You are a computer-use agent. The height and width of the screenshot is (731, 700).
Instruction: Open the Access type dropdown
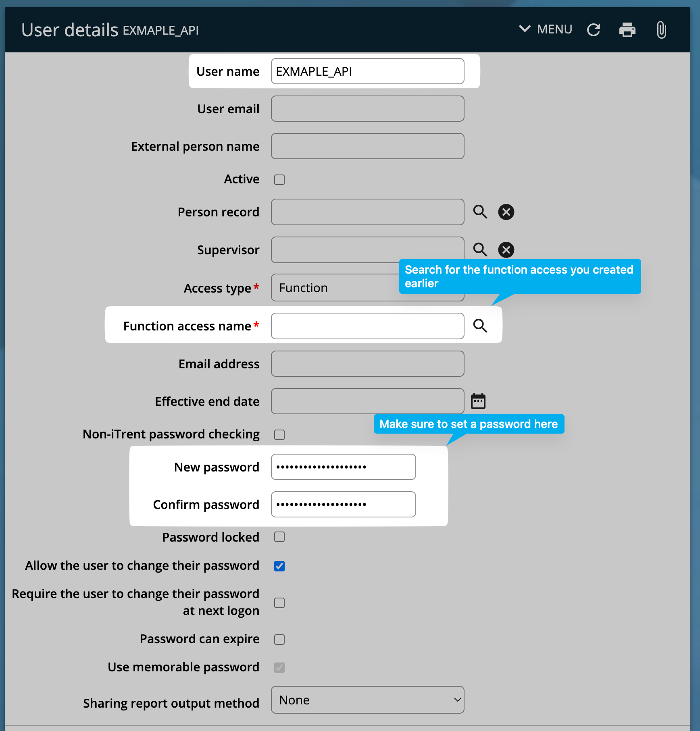pyautogui.click(x=335, y=288)
